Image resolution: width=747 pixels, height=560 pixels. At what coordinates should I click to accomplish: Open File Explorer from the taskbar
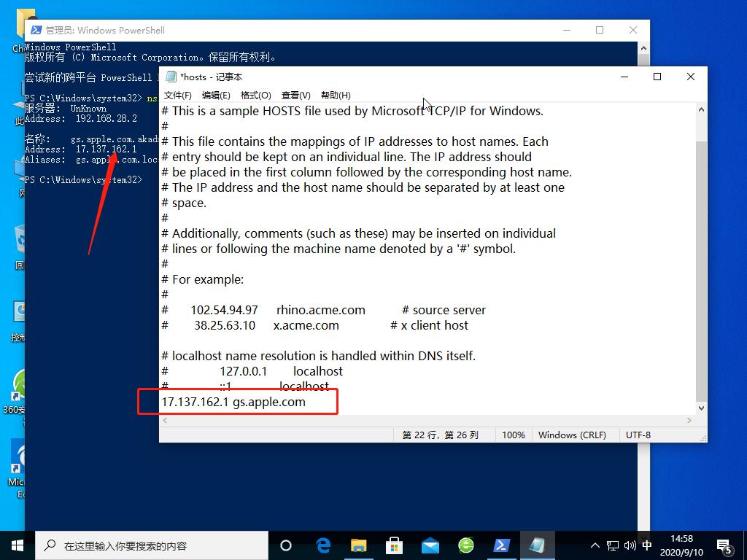click(x=358, y=545)
